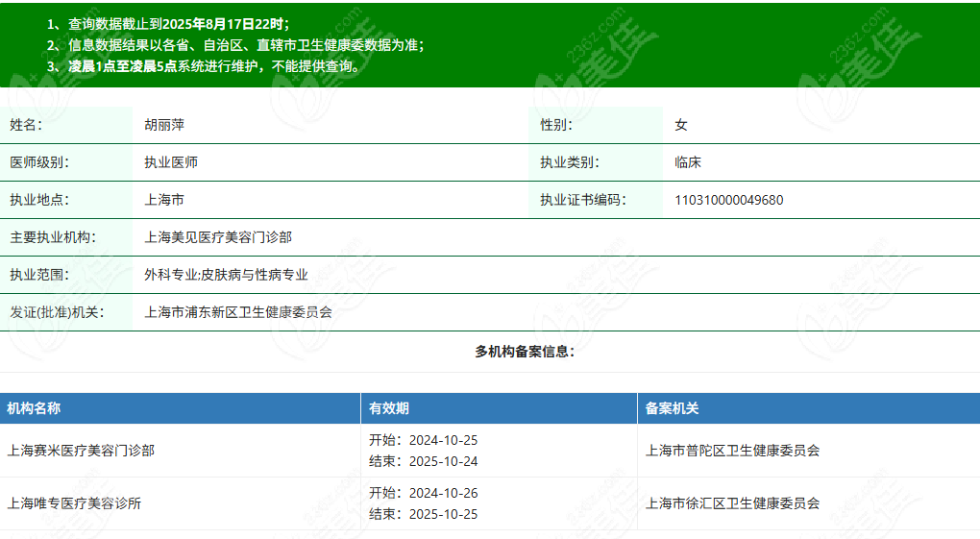Click the start date 2024-10-26

(x=443, y=493)
